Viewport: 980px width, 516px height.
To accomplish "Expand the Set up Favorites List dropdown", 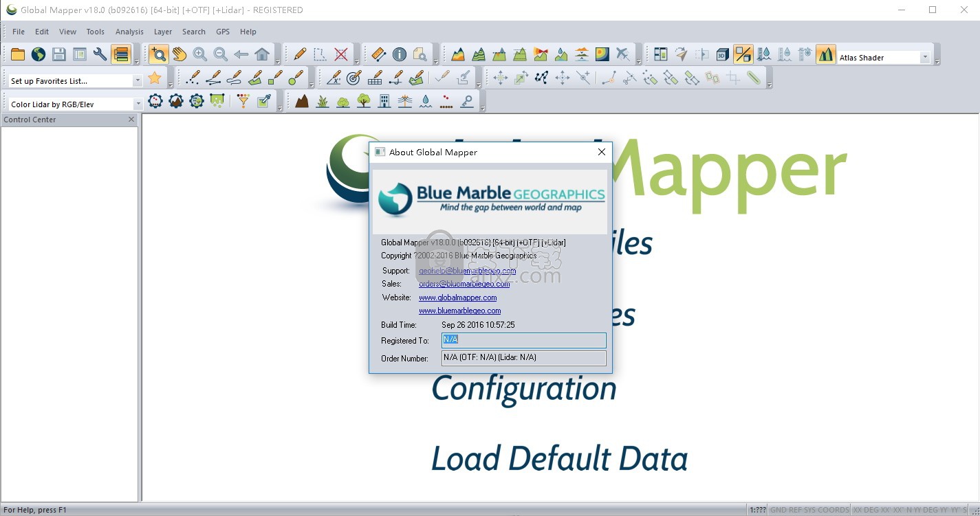I will click(138, 81).
